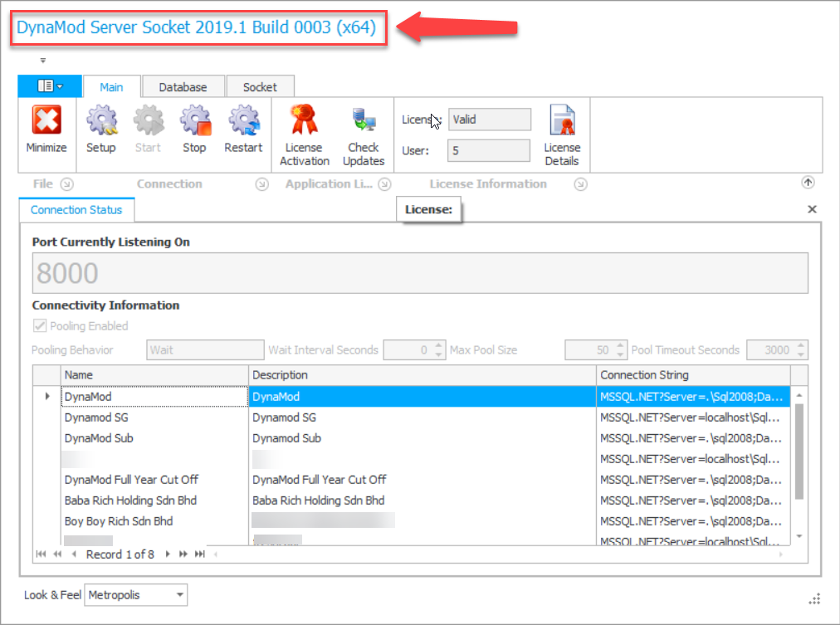
Task: Click grid vertical scrollbar up arrow
Action: pos(798,395)
